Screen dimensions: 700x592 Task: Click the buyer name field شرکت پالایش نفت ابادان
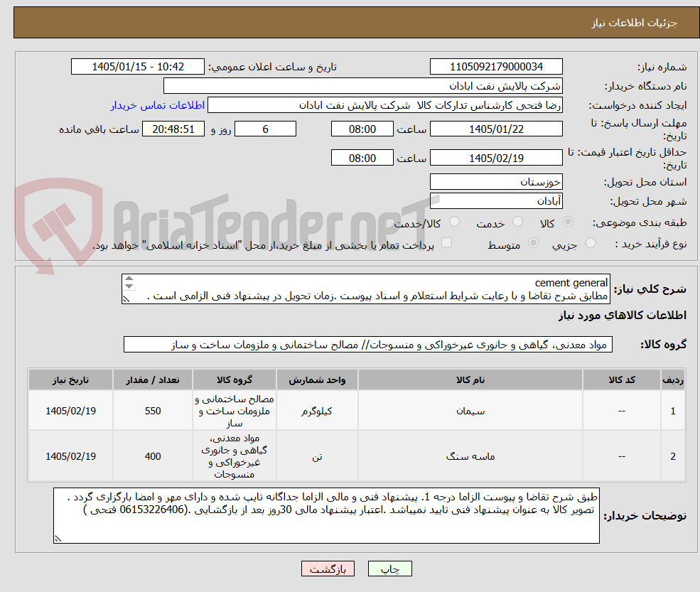click(363, 86)
